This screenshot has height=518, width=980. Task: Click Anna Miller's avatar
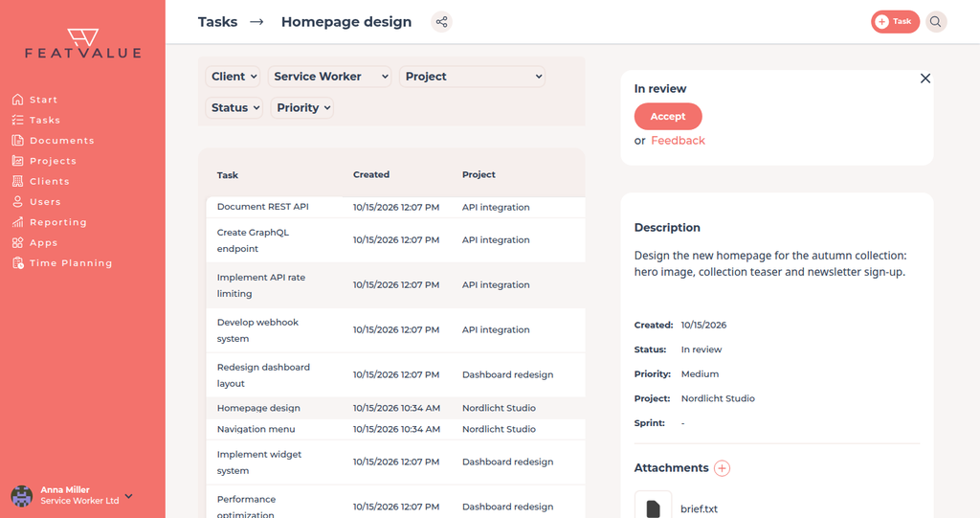(x=22, y=496)
